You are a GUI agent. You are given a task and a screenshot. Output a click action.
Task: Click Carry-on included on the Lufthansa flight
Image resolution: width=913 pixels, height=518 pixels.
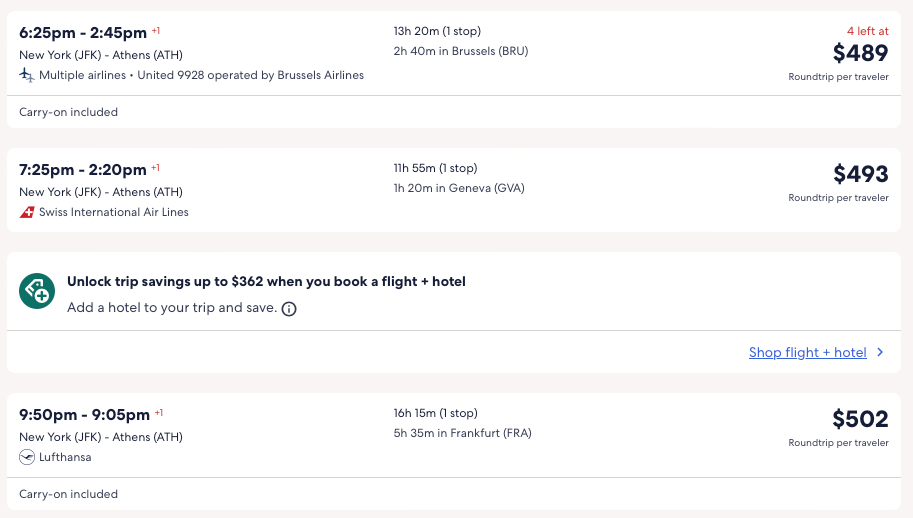click(x=68, y=494)
